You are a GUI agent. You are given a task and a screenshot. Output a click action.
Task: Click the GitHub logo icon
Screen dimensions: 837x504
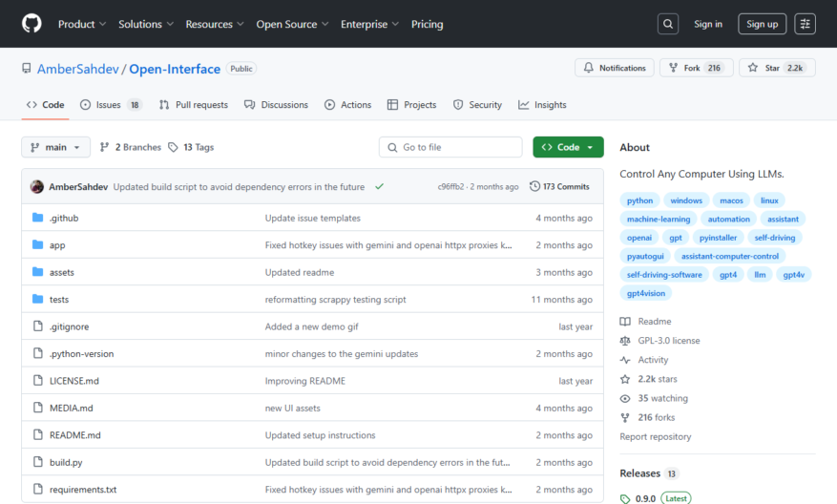coord(31,24)
